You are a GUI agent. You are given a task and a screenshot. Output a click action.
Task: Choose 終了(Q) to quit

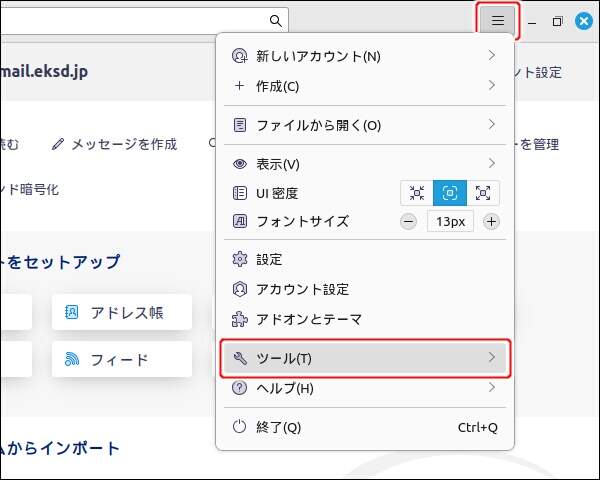point(365,427)
